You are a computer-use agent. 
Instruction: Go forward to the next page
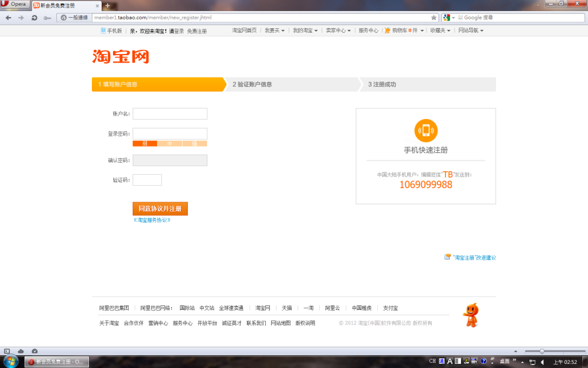[21, 18]
